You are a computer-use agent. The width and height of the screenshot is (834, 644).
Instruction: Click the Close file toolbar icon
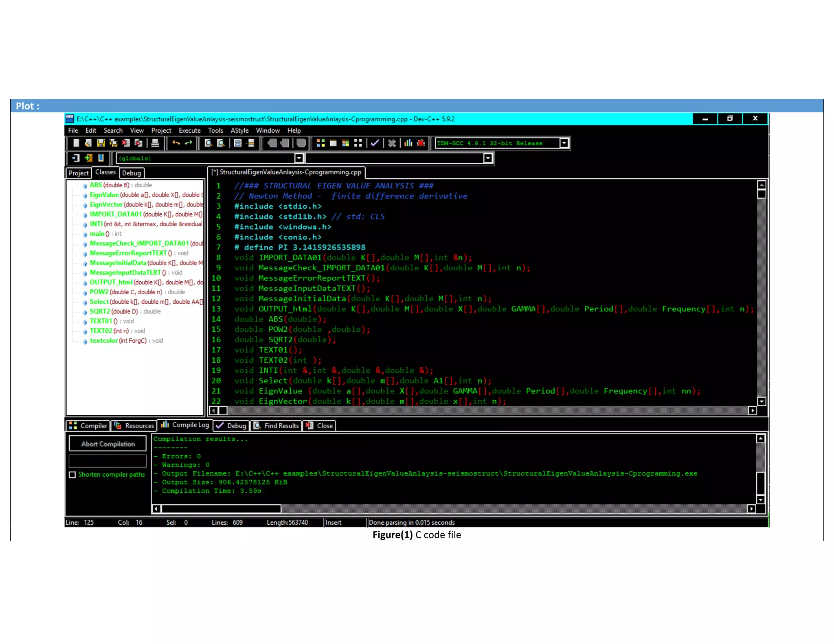tap(126, 143)
